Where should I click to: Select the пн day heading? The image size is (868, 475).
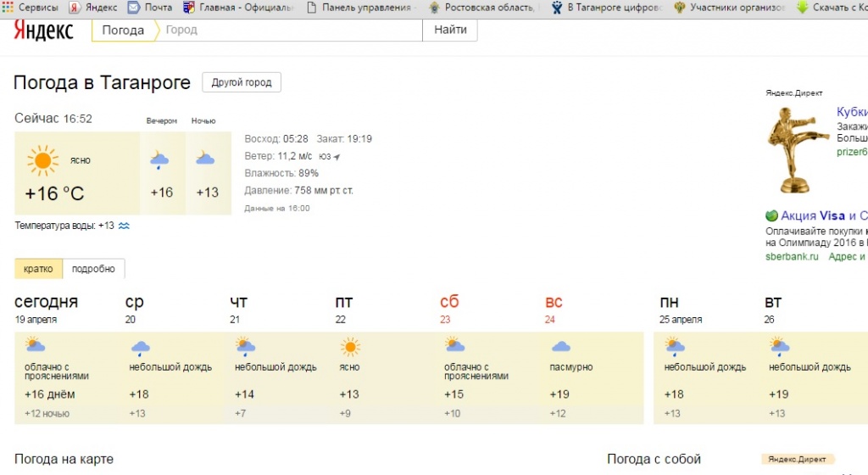(669, 302)
